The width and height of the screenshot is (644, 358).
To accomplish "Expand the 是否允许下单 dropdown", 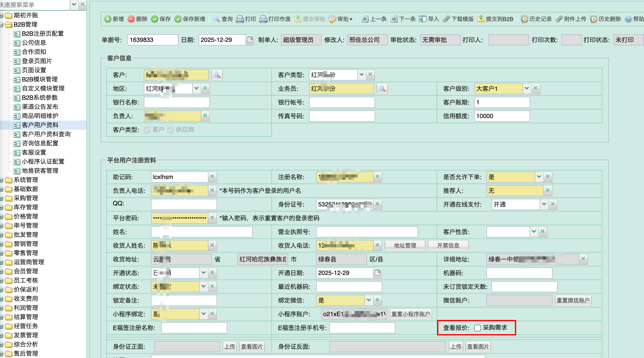I will click(539, 177).
